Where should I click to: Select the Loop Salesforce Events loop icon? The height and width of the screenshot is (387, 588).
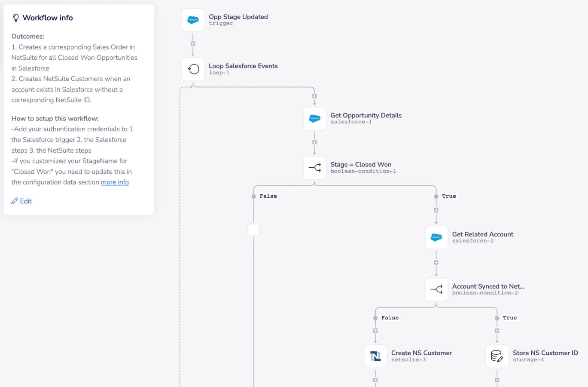click(193, 69)
